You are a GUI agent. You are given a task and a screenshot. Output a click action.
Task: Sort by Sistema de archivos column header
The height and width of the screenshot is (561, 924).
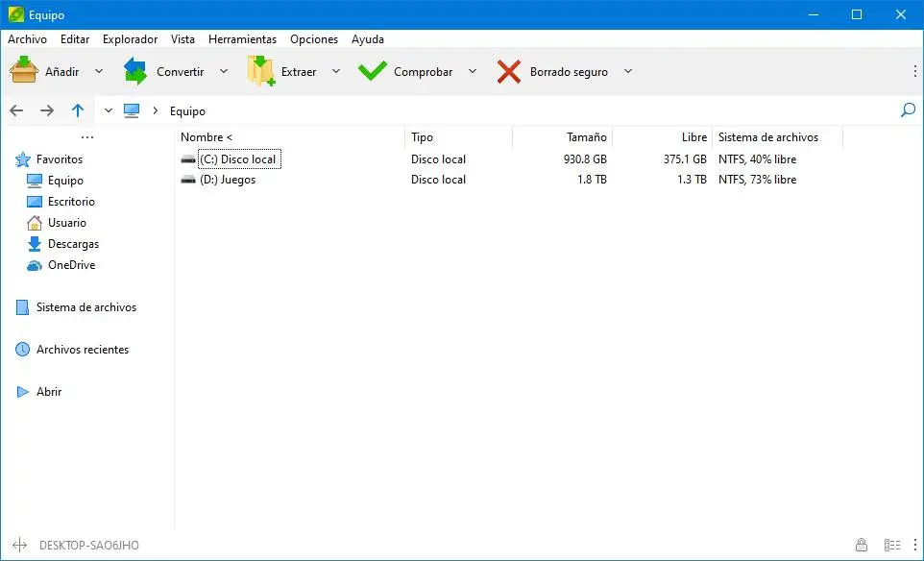tap(777, 137)
